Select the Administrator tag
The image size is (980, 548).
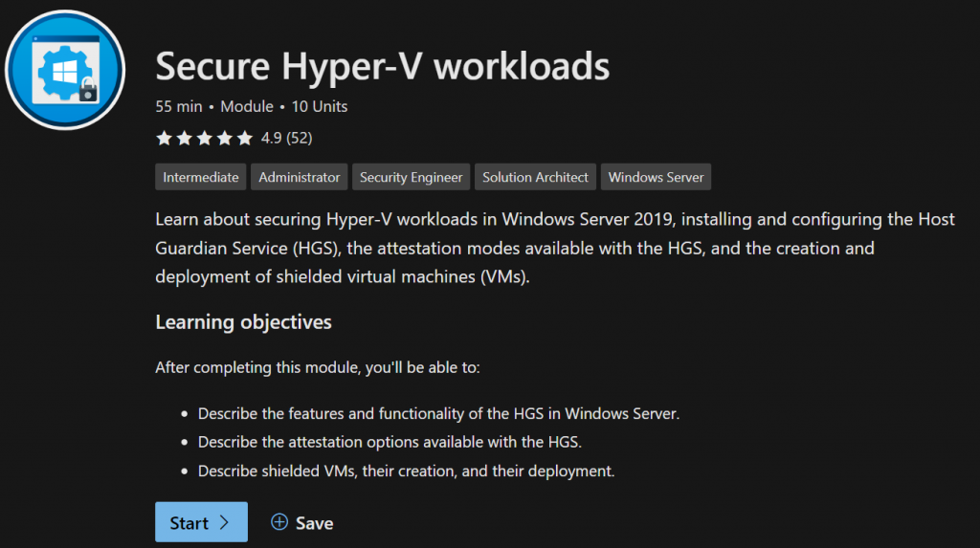[x=300, y=177]
